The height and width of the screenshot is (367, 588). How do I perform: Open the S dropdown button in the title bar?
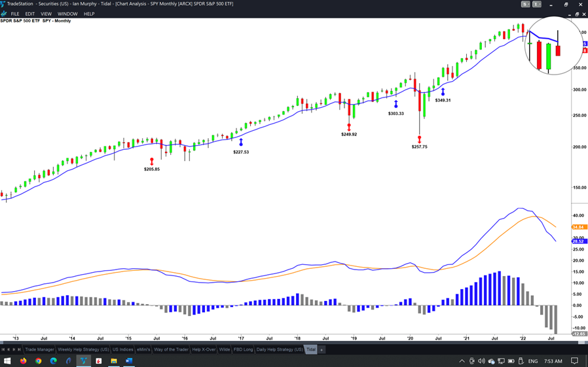tap(526, 4)
